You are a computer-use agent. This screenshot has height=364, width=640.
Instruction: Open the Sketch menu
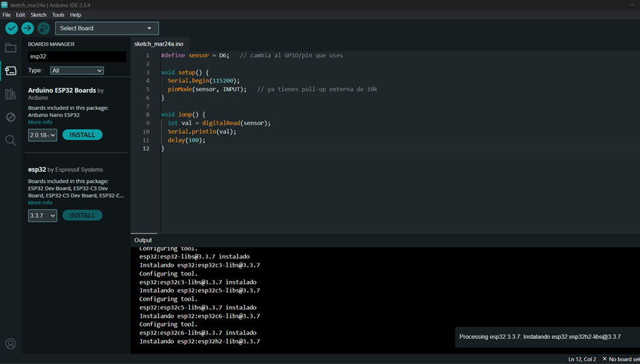tap(38, 14)
